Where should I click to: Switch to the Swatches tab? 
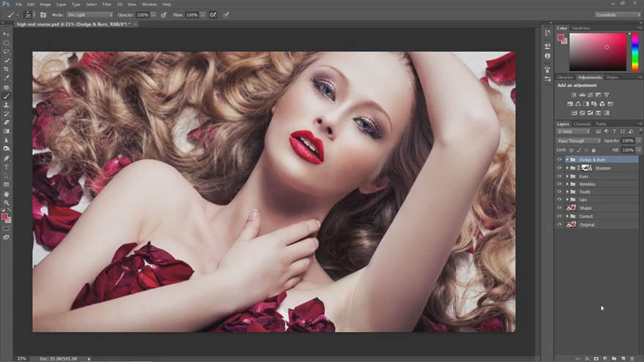[x=581, y=28]
